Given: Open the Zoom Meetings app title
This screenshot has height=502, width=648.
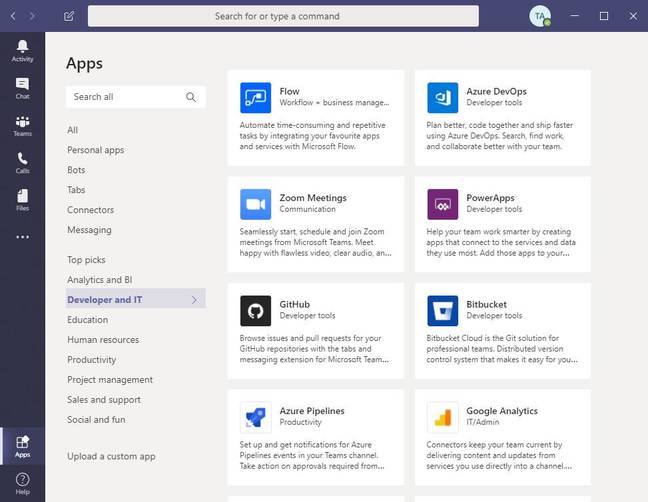Looking at the screenshot, I should (313, 198).
